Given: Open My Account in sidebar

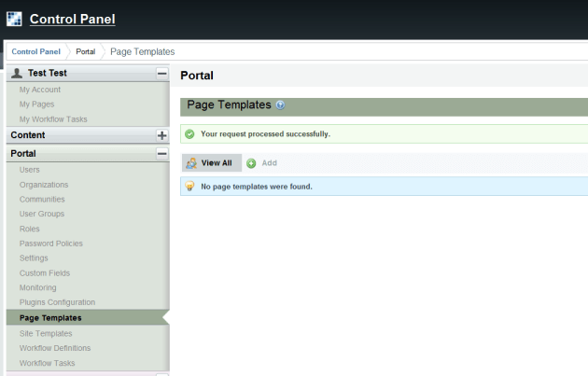Looking at the screenshot, I should tap(40, 90).
